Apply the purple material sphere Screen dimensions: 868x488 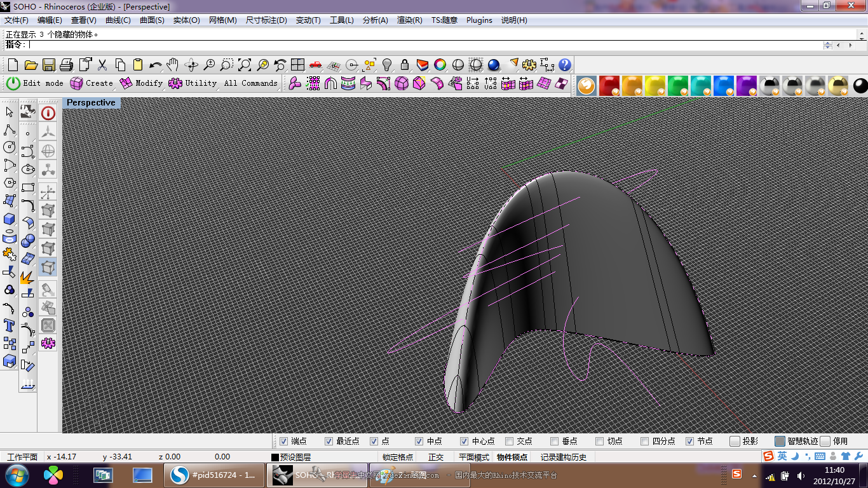click(746, 86)
